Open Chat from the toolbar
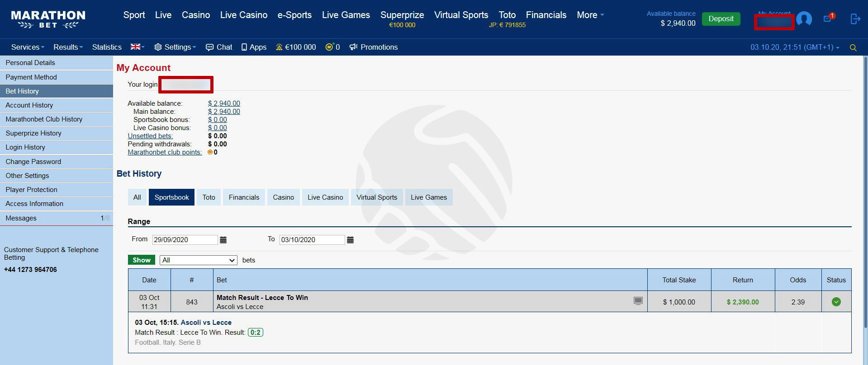 click(x=219, y=47)
